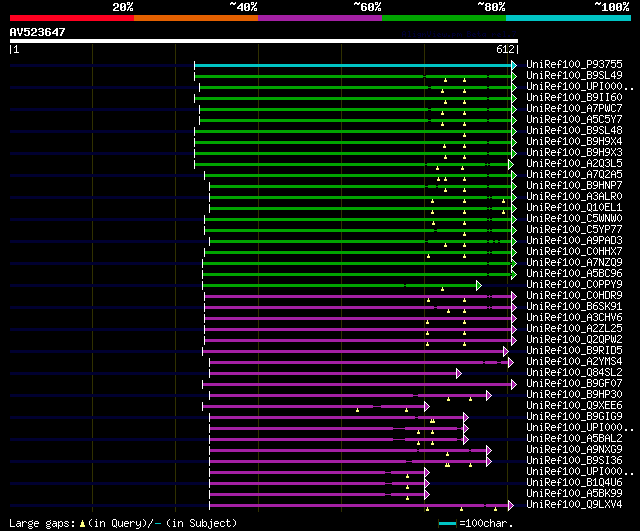View the UniRef100_Q84SL2 hit
This screenshot has width=640, height=531.
click(574, 373)
